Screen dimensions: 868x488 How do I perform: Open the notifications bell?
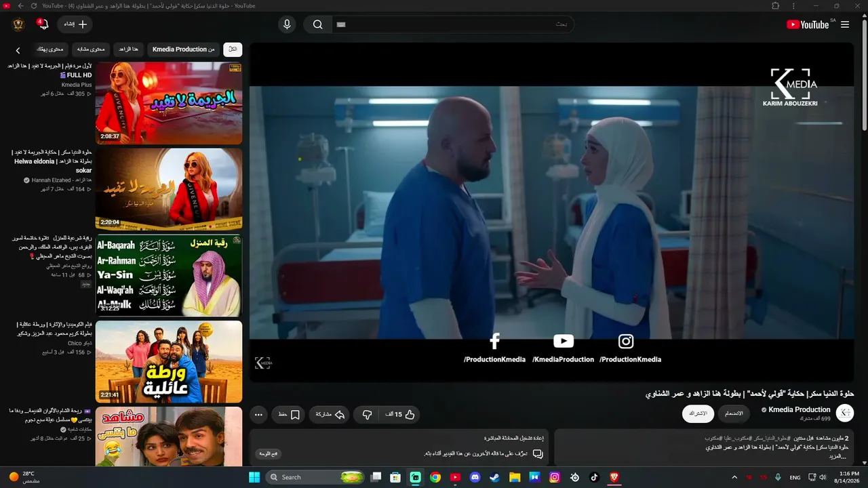tap(43, 24)
